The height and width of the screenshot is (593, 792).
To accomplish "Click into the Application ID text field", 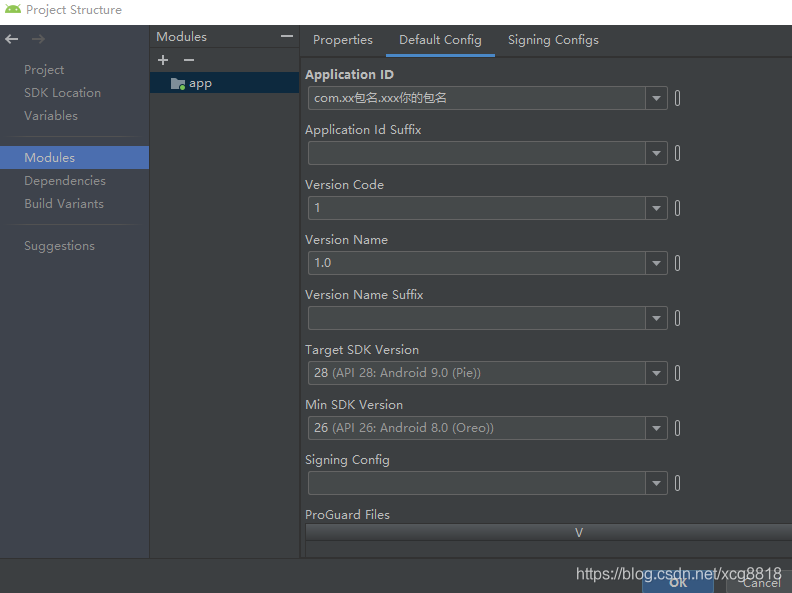I will [x=477, y=98].
